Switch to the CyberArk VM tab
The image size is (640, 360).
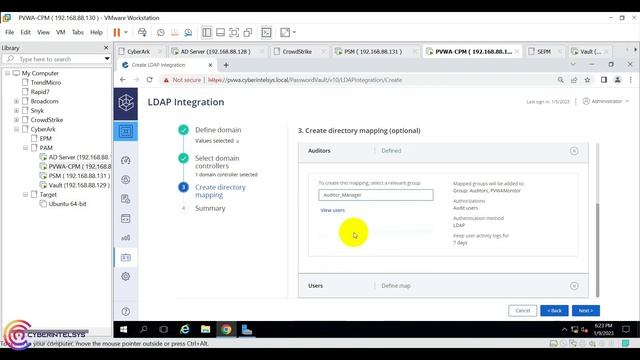[138, 51]
